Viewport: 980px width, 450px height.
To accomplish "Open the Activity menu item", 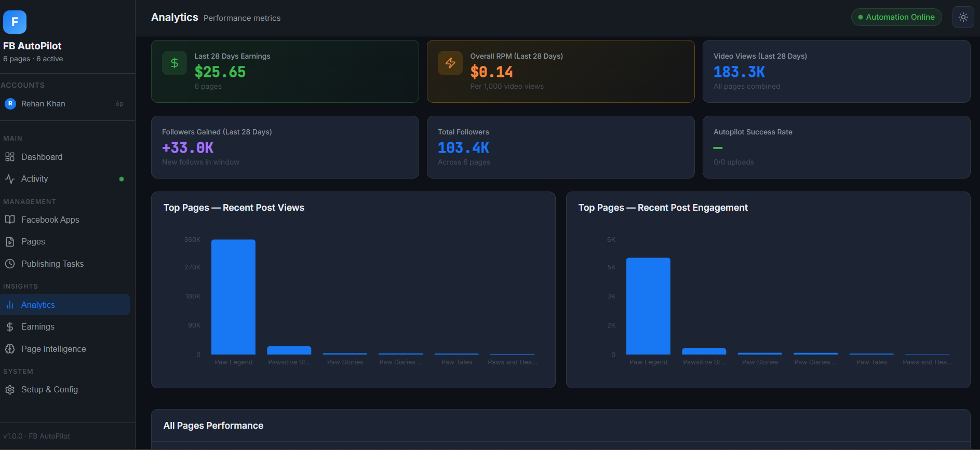I will point(65,179).
